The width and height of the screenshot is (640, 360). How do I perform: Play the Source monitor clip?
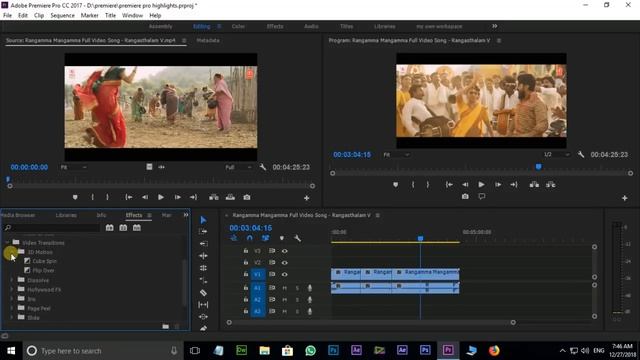[x=161, y=197]
